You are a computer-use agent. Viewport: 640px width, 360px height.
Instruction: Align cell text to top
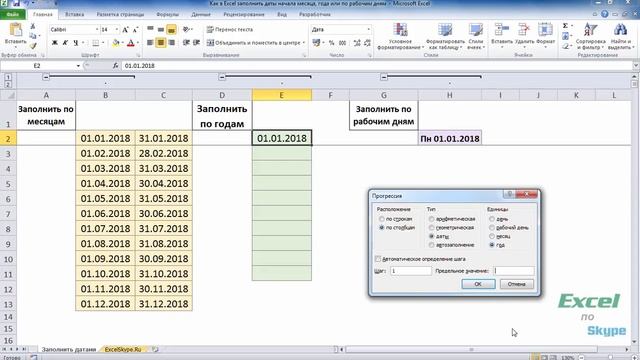[x=151, y=29]
